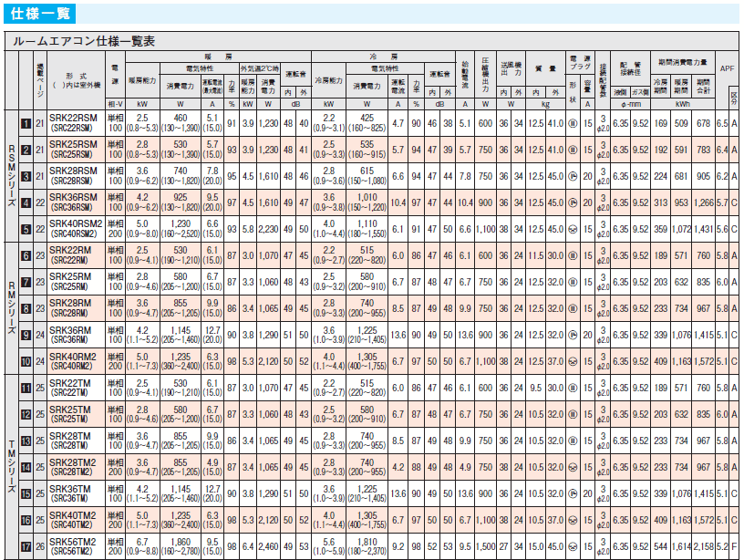Select the row number 12 badge
This screenshot has width=744, height=560.
(26, 414)
